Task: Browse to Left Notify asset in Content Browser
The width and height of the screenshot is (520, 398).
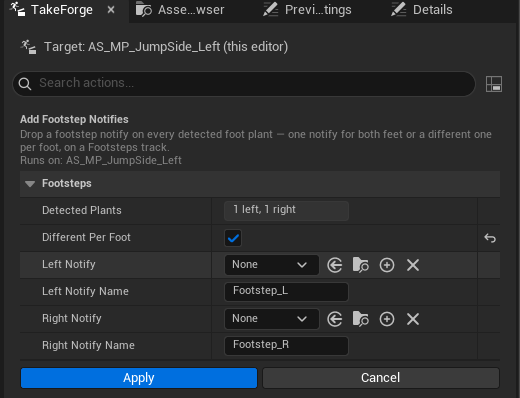Action: 361,265
